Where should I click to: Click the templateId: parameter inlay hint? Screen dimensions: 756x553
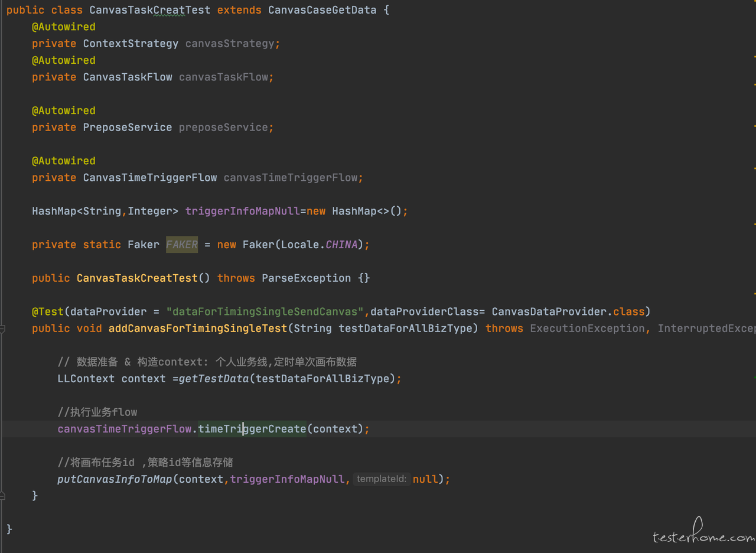click(382, 479)
